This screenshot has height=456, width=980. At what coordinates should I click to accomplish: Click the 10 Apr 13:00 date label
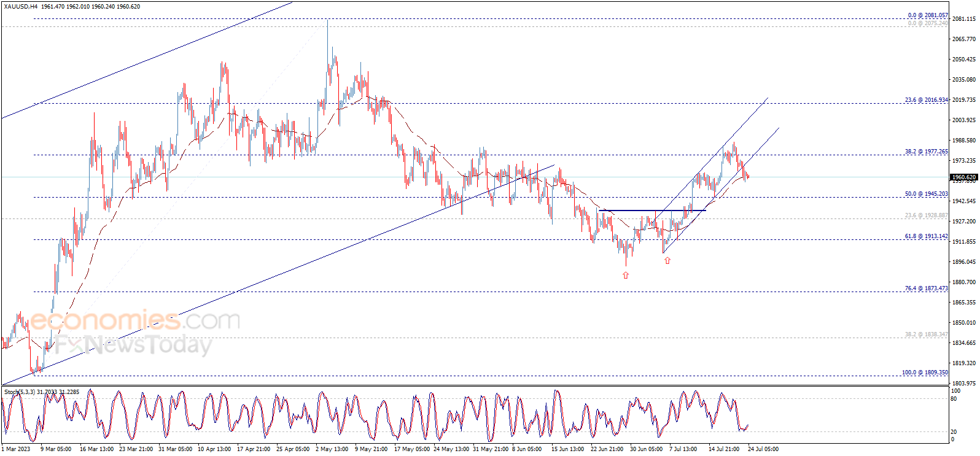click(214, 449)
